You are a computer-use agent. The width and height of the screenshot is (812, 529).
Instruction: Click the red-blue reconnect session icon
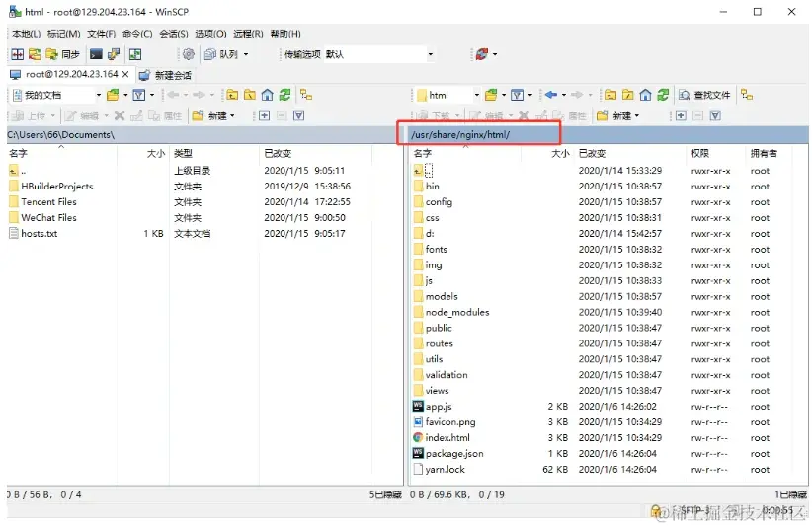tap(482, 54)
